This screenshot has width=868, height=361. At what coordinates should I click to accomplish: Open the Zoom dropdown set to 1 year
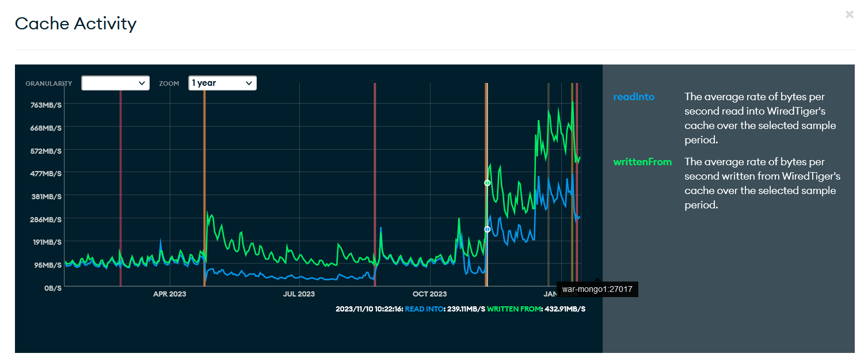[x=222, y=83]
